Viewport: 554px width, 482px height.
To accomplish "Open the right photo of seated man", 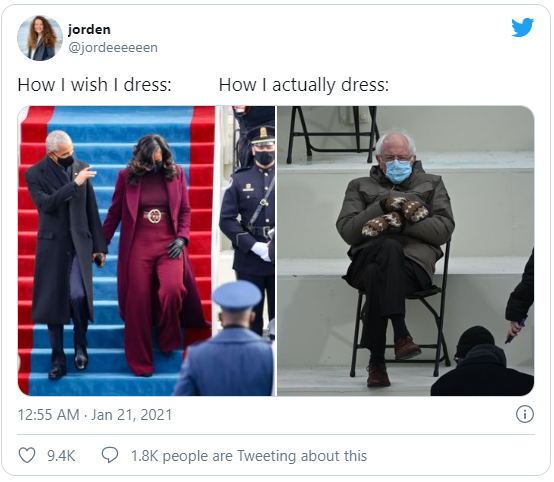I will click(x=406, y=251).
